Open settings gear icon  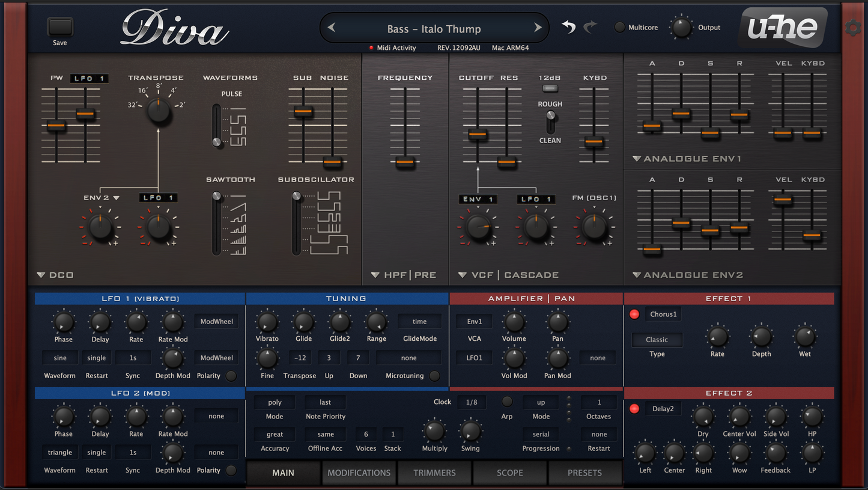853,28
